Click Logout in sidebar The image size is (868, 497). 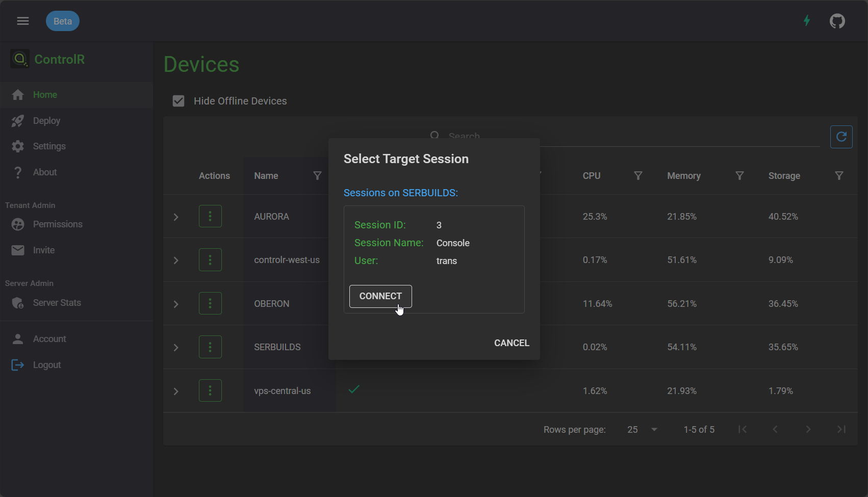(x=76, y=365)
